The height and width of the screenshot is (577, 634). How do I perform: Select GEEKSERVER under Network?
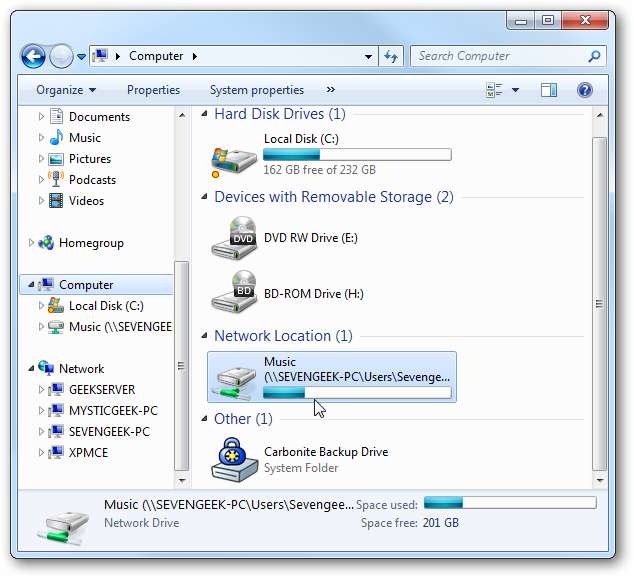(102, 390)
